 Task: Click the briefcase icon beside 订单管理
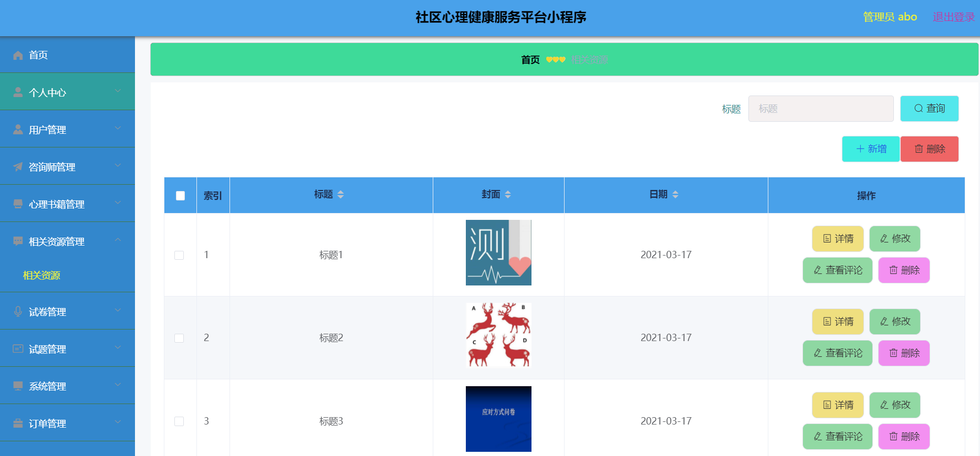tap(18, 423)
